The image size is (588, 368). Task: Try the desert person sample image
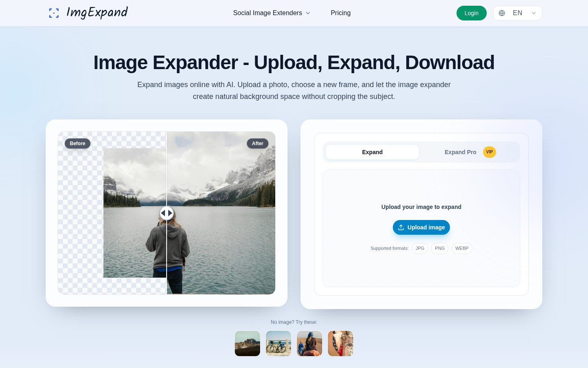click(x=310, y=343)
